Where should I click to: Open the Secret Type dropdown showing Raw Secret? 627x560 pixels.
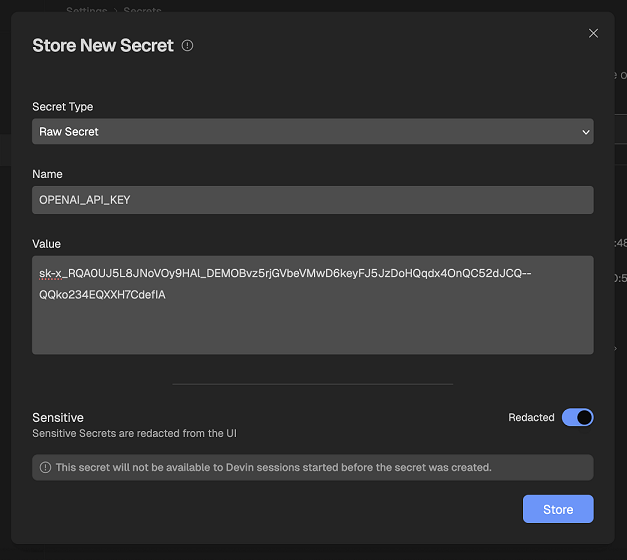[313, 131]
